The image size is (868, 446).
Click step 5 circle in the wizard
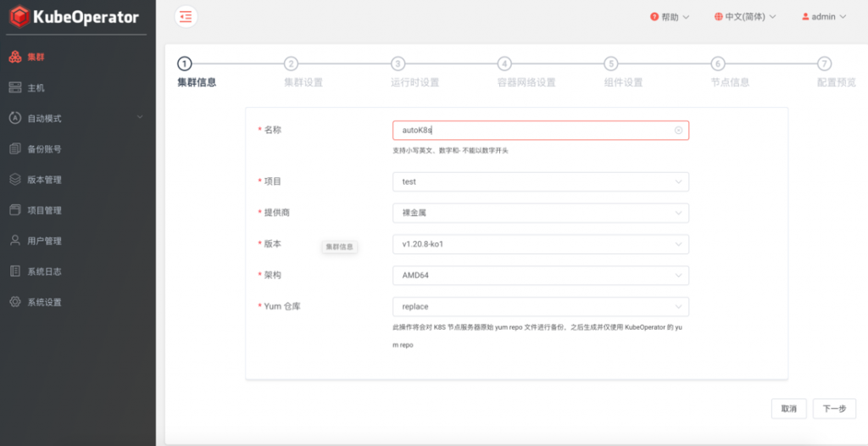pos(610,64)
